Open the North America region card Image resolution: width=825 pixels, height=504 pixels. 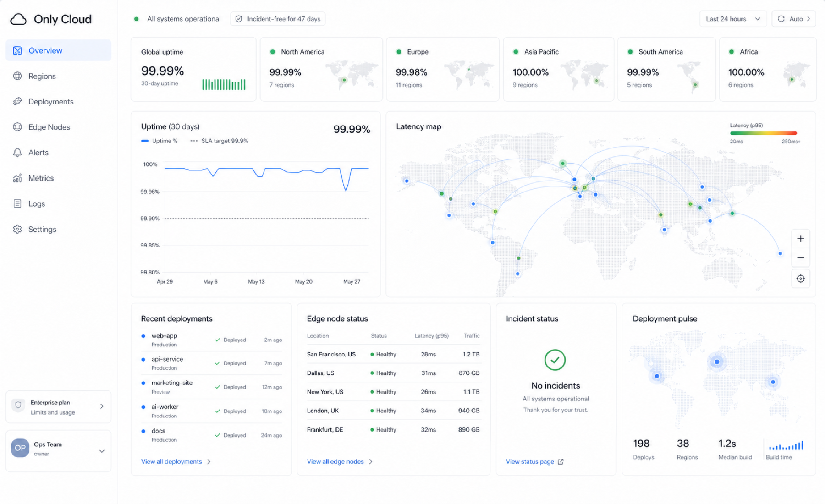(x=321, y=69)
